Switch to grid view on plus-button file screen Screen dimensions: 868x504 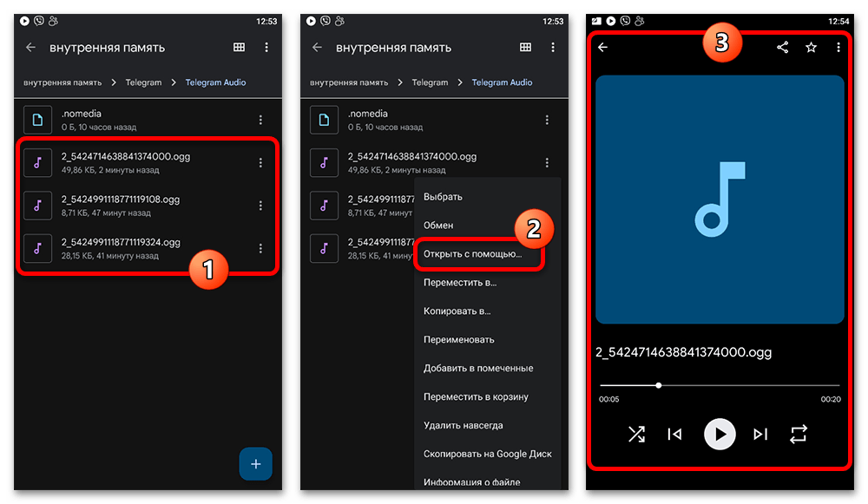240,48
